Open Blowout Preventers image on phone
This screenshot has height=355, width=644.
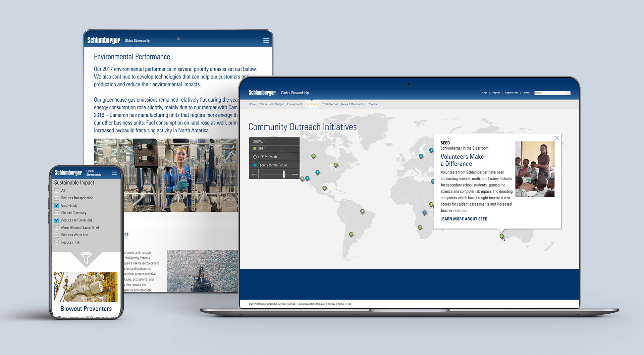click(x=86, y=287)
